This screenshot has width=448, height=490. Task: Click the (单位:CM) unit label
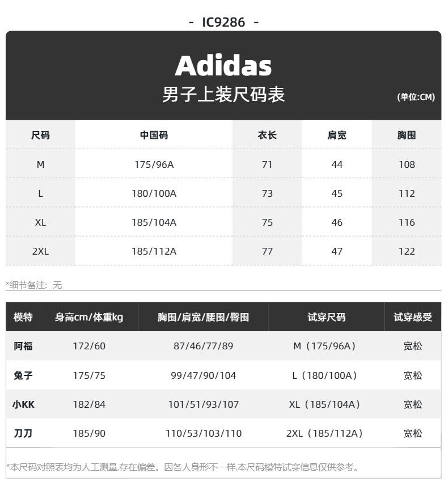pos(416,97)
